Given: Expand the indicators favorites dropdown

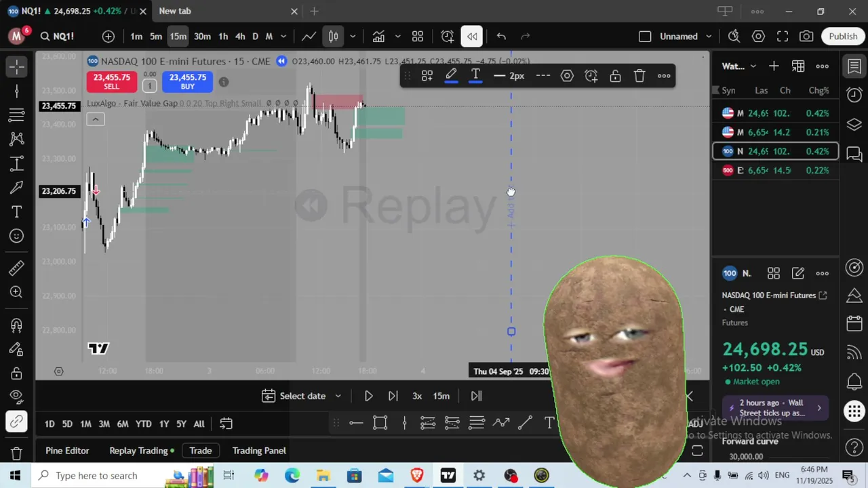Looking at the screenshot, I should pos(397,37).
